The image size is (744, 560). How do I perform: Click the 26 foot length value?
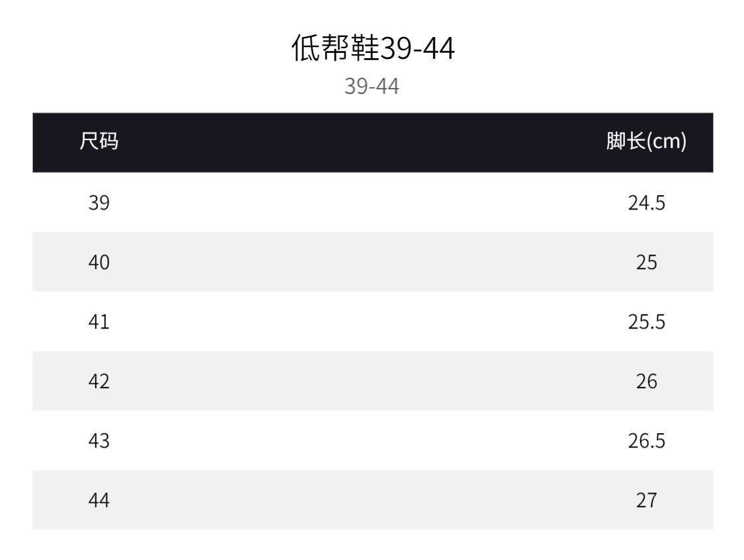pyautogui.click(x=646, y=381)
